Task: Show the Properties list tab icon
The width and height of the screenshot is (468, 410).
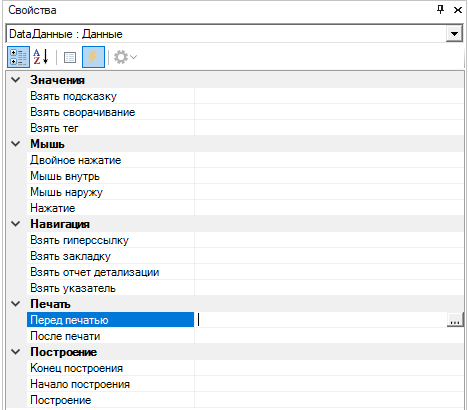Action: click(x=70, y=57)
